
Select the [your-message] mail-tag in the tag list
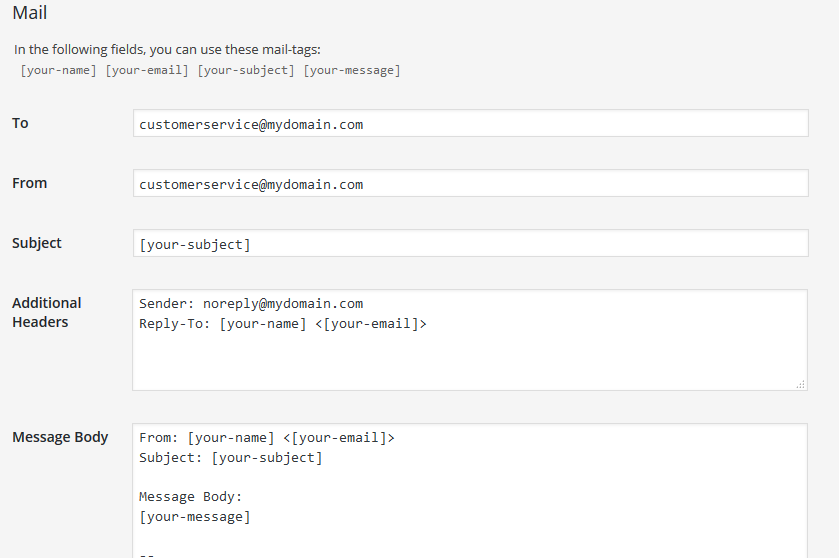pos(352,70)
